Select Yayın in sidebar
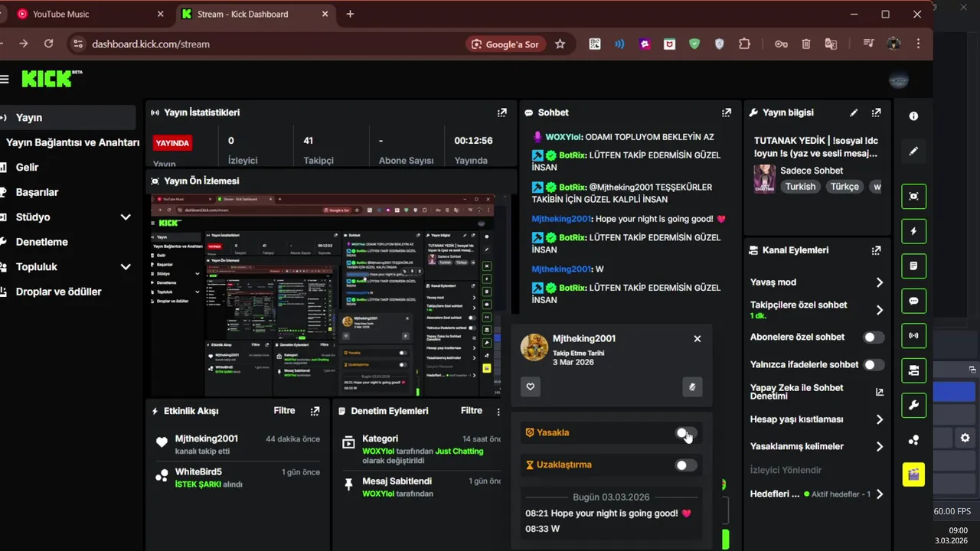 (67, 118)
